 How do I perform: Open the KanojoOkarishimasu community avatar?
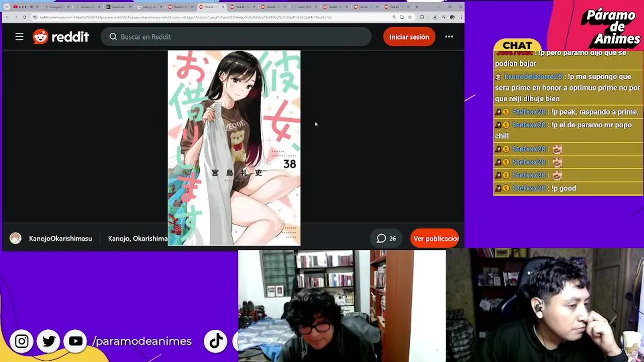[x=16, y=238]
